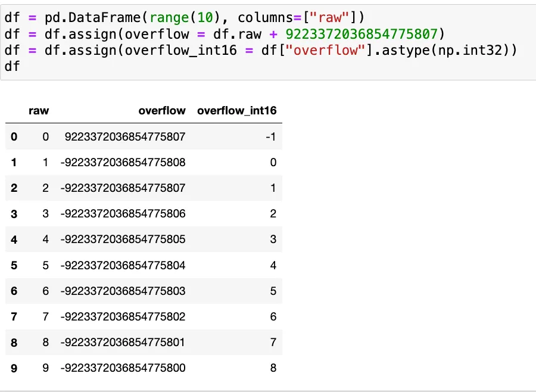Click the cell value -9223372036854775804

coord(123,266)
